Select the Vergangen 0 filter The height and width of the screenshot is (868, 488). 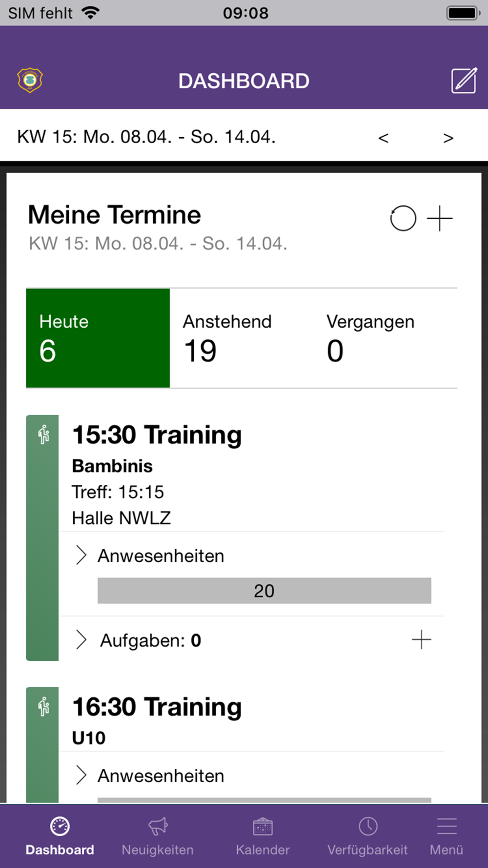(x=385, y=338)
